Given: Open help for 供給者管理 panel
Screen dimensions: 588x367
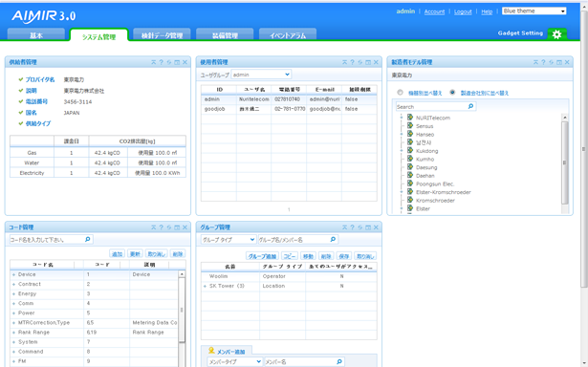Looking at the screenshot, I should tap(162, 62).
